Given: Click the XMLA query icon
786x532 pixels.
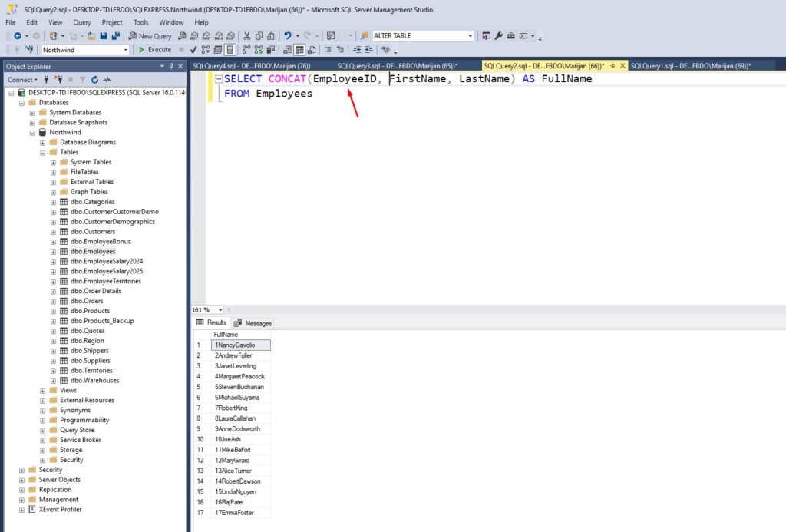Looking at the screenshot, I should click(x=219, y=36).
